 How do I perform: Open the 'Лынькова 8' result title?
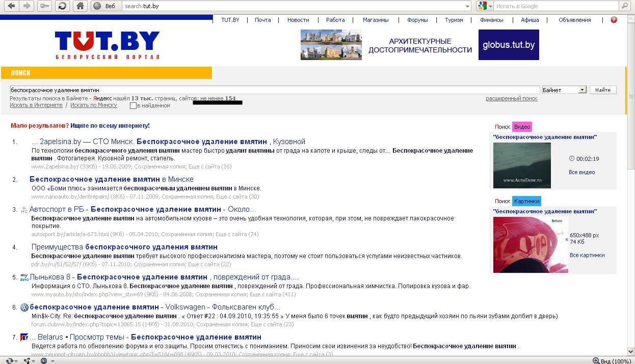pos(164,277)
